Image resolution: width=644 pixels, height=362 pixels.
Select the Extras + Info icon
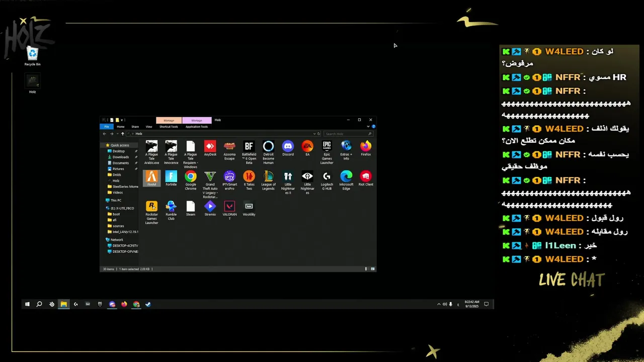346,150
